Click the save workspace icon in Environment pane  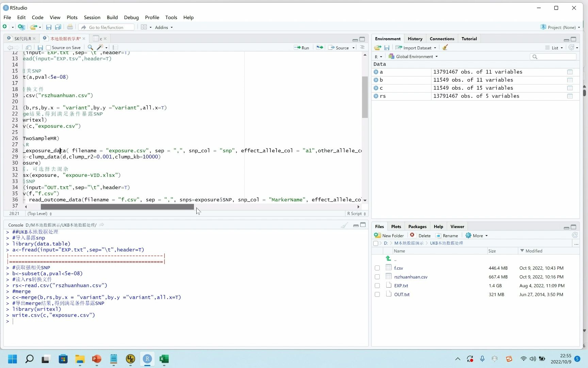tap(387, 48)
